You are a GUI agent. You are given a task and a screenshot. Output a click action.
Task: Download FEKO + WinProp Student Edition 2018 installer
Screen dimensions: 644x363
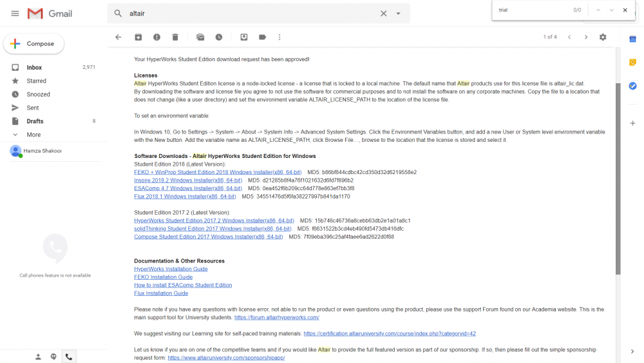[x=218, y=172]
